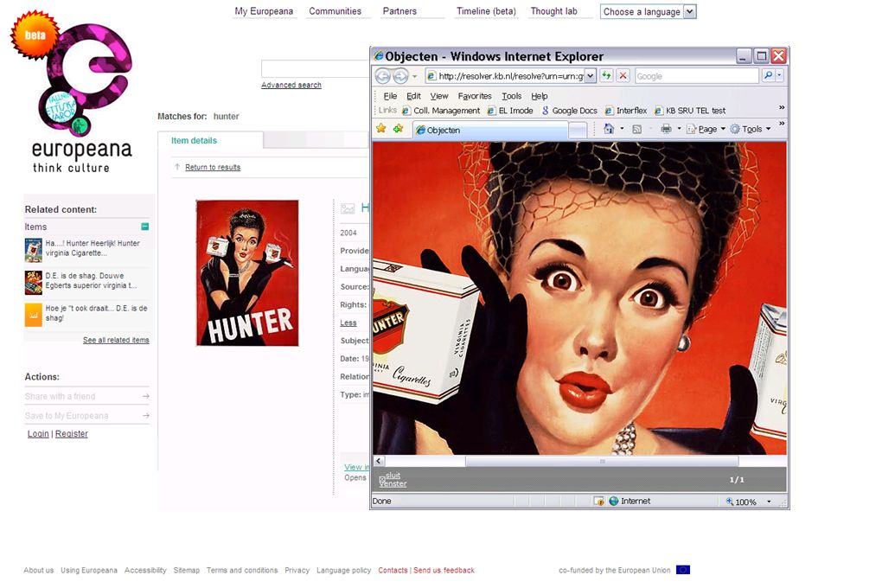Click the magnifier search button in IE
Screen dimensions: 882x588
(x=768, y=75)
